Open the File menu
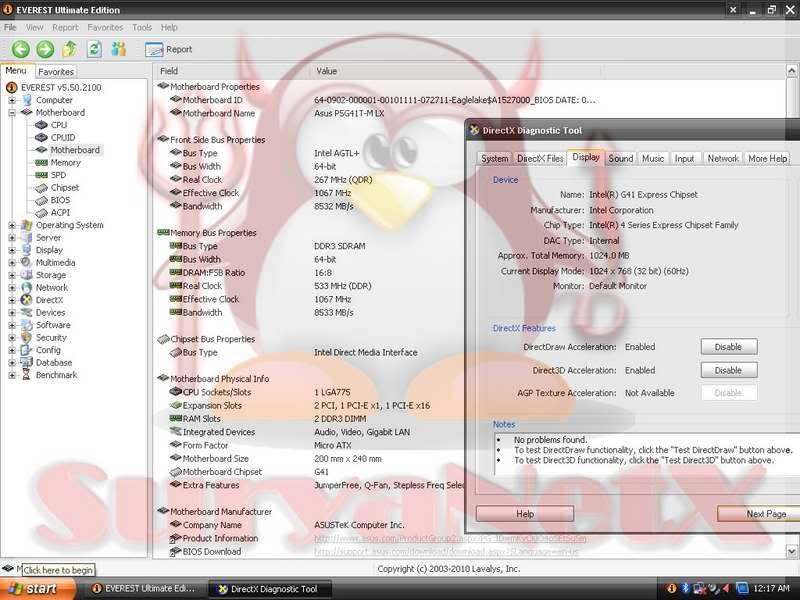Image resolution: width=800 pixels, height=600 pixels. [x=10, y=28]
